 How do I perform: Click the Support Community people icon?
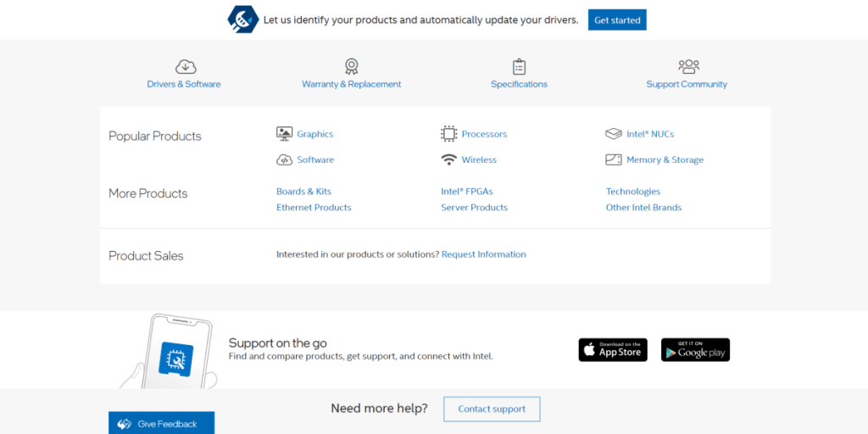coord(687,67)
